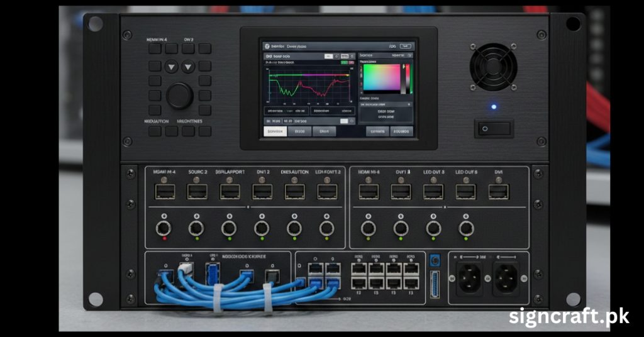Tap the outlined button in the touchscreen title bar
This screenshot has width=644, height=337.
click(406, 47)
